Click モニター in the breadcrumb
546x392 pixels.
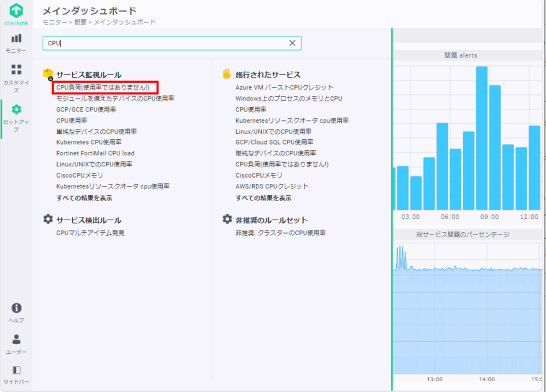click(55, 22)
